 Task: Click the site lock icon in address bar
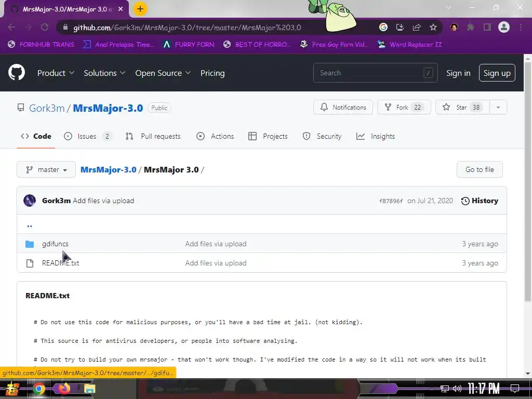coord(65,27)
